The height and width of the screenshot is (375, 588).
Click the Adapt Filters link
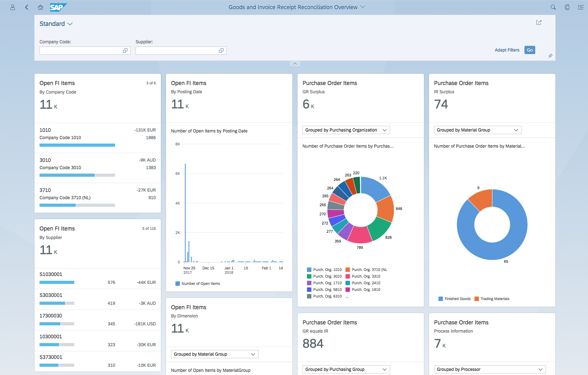pyautogui.click(x=507, y=50)
